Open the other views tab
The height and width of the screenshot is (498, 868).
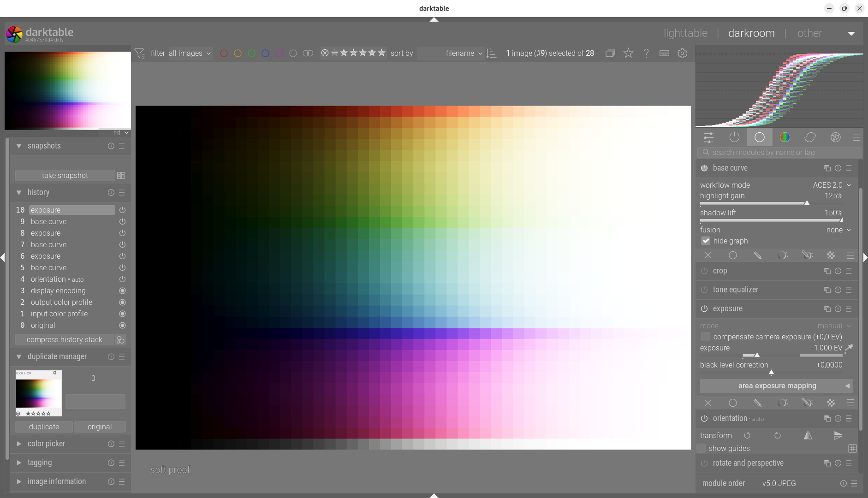809,33
